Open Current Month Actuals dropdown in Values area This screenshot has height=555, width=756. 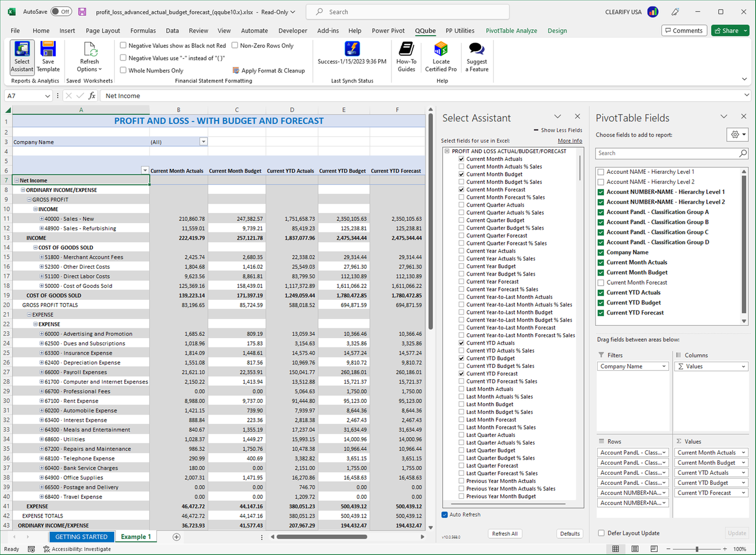click(743, 453)
